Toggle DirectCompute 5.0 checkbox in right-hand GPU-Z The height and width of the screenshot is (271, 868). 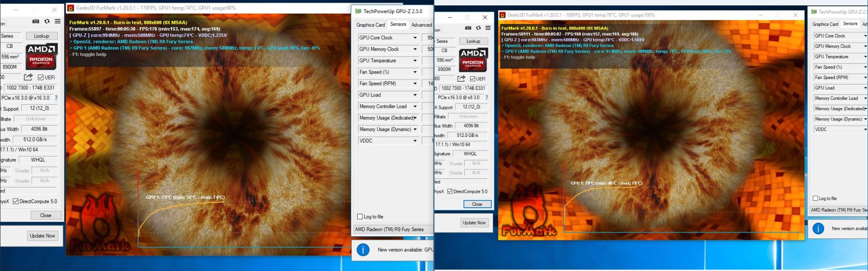coord(450,192)
